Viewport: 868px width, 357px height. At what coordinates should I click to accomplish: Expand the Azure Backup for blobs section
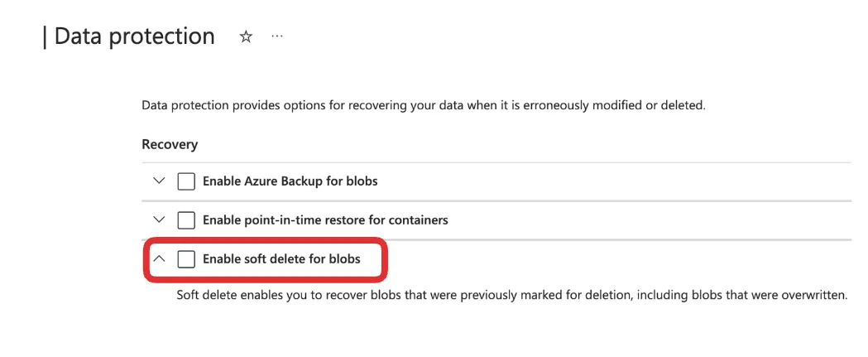tap(160, 181)
